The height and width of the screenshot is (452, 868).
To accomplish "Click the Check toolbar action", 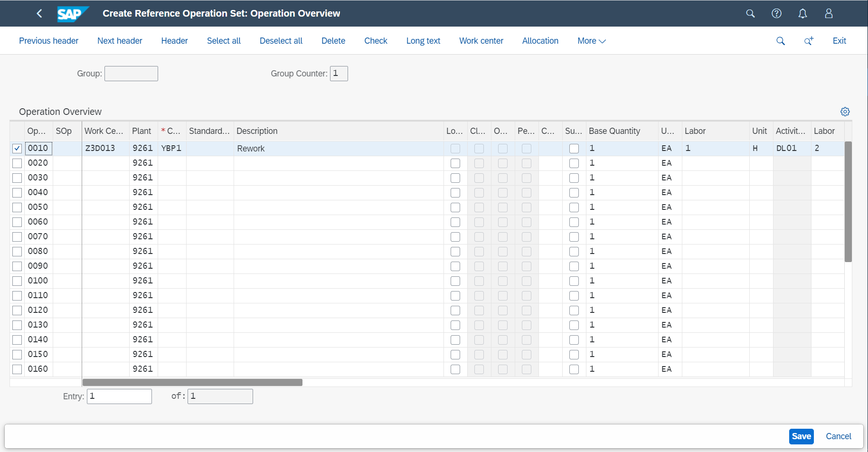I will pyautogui.click(x=376, y=41).
